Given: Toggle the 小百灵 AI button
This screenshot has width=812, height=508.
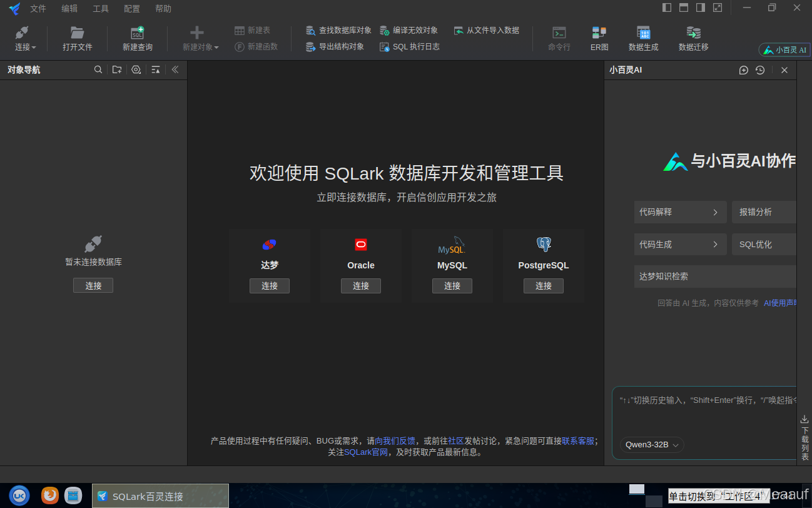Looking at the screenshot, I should tap(784, 49).
